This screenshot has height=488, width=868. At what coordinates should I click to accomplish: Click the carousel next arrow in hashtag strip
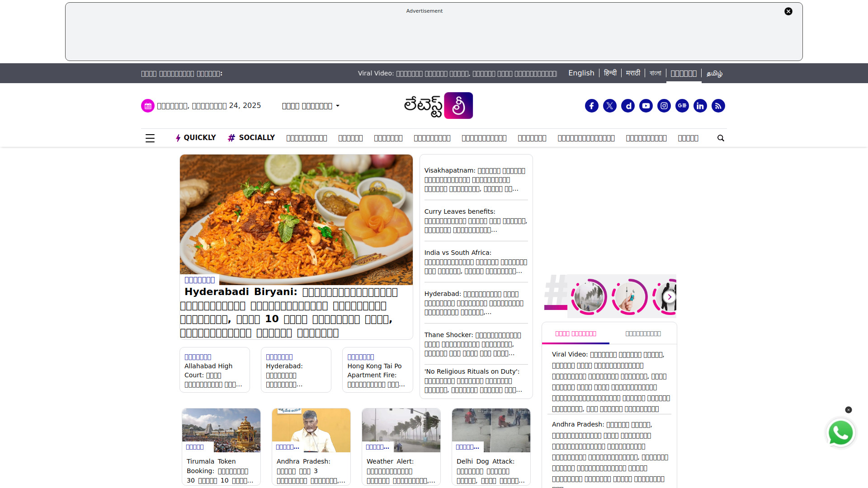pyautogui.click(x=669, y=297)
